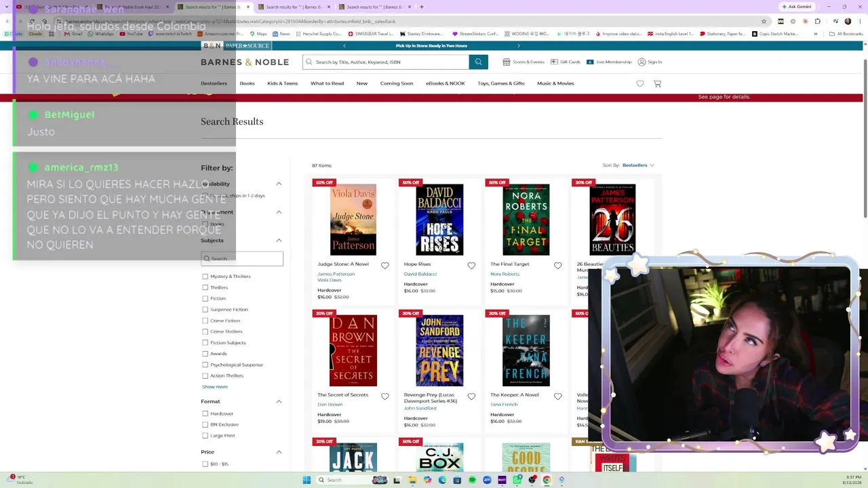This screenshot has width=868, height=488.
Task: Open The Secret of Secrets book cover
Action: pos(353,350)
